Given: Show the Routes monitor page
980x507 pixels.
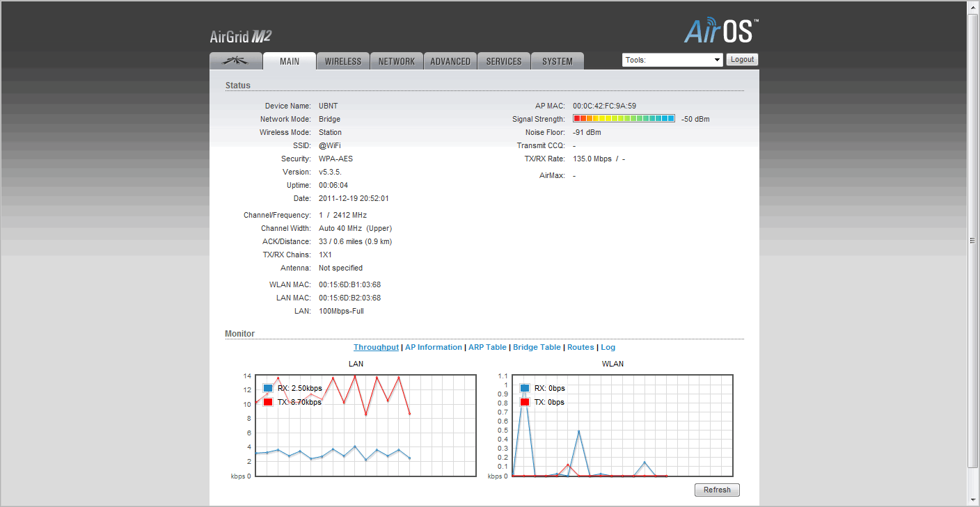Looking at the screenshot, I should tap(580, 347).
